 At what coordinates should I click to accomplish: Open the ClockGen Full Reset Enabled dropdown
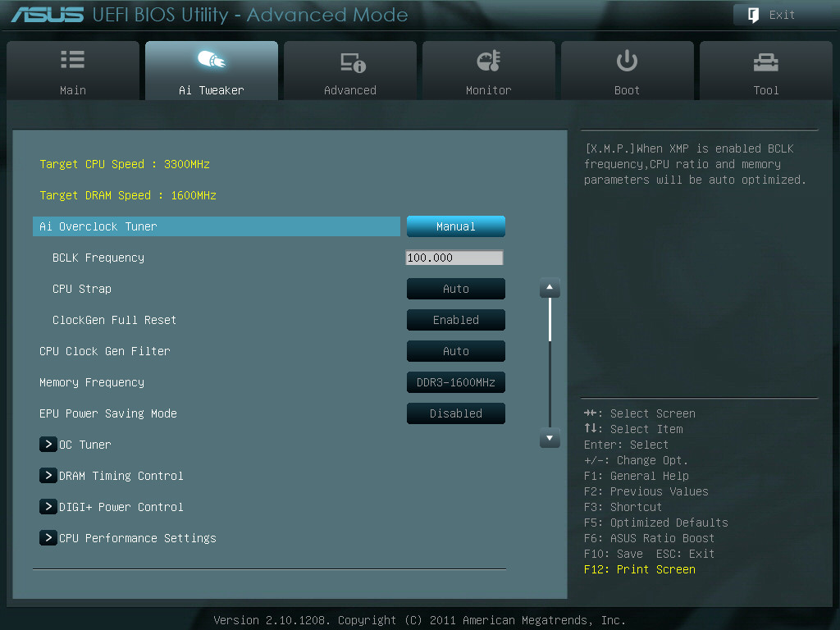[456, 320]
